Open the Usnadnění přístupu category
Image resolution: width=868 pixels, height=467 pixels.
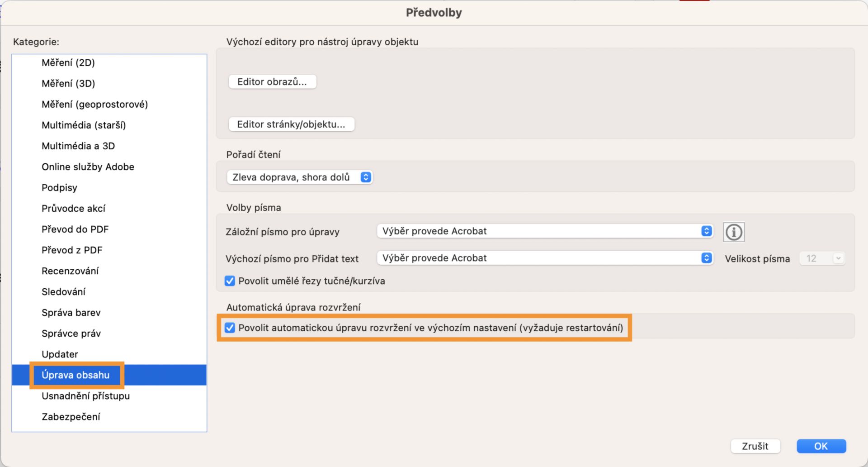(85, 396)
